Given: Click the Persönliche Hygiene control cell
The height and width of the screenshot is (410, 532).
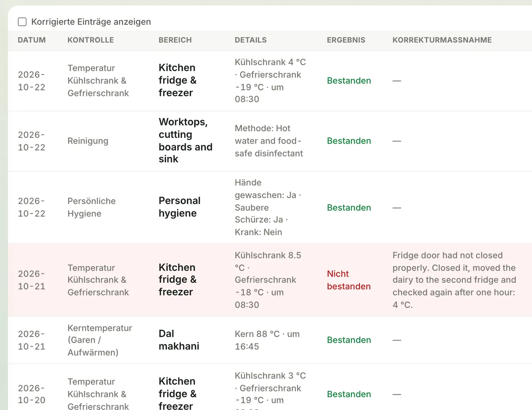Looking at the screenshot, I should click(x=91, y=207).
